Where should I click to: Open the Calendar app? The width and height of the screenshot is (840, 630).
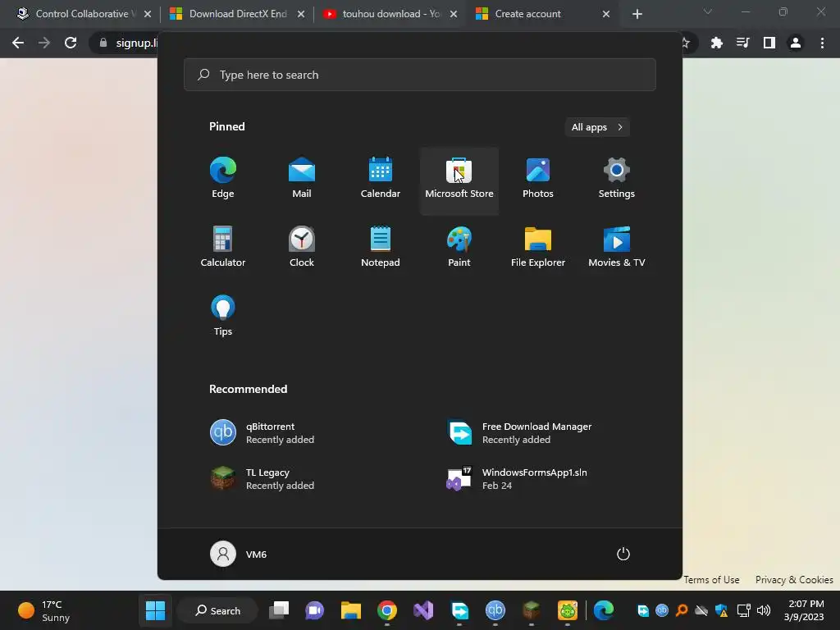381,179
